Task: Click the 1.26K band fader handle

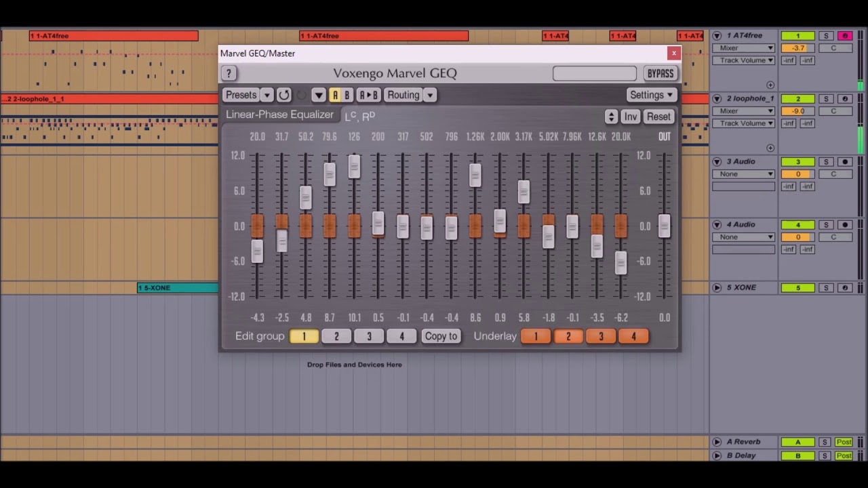Action: (475, 176)
